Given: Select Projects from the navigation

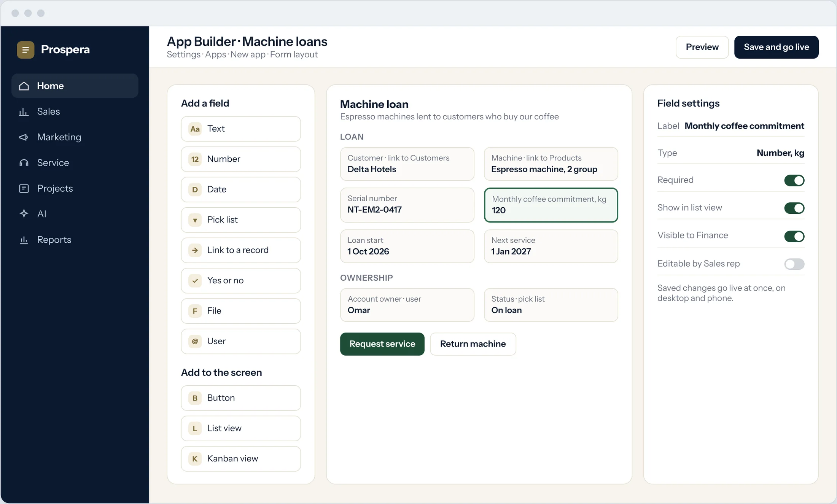Looking at the screenshot, I should click(75, 189).
